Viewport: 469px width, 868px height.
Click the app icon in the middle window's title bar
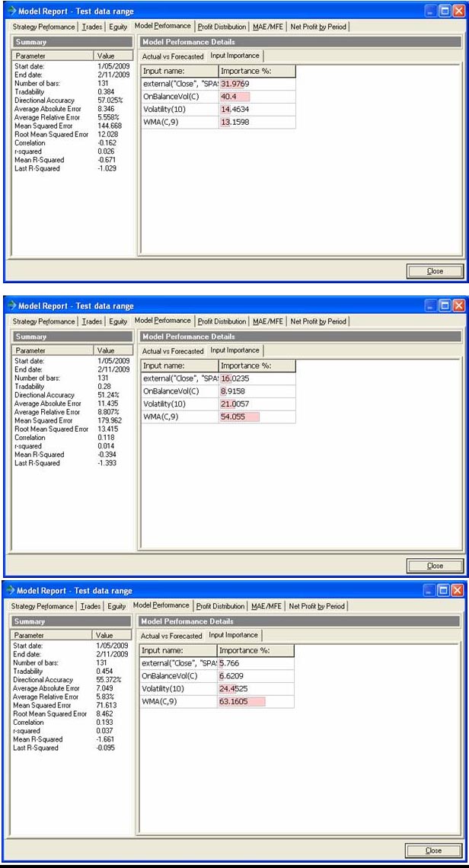click(x=11, y=306)
